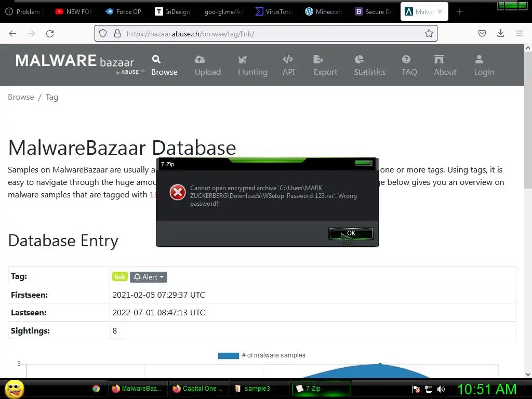
Task: Switch to the goo-gl.me tab
Action: pos(223,11)
